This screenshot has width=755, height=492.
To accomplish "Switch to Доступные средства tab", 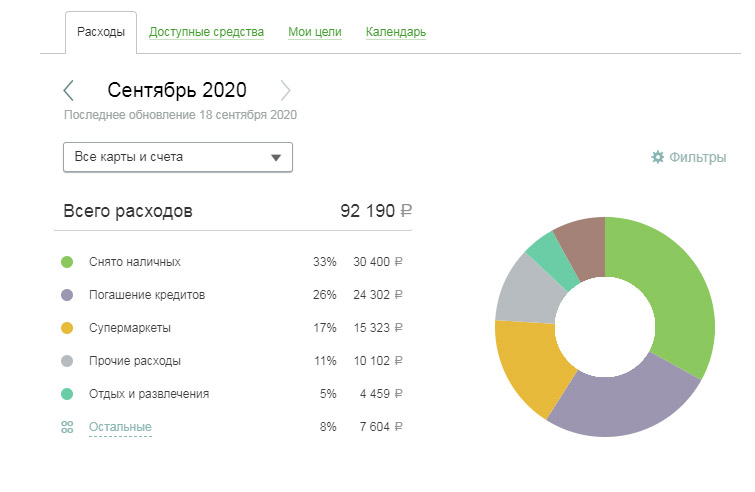I will [206, 32].
